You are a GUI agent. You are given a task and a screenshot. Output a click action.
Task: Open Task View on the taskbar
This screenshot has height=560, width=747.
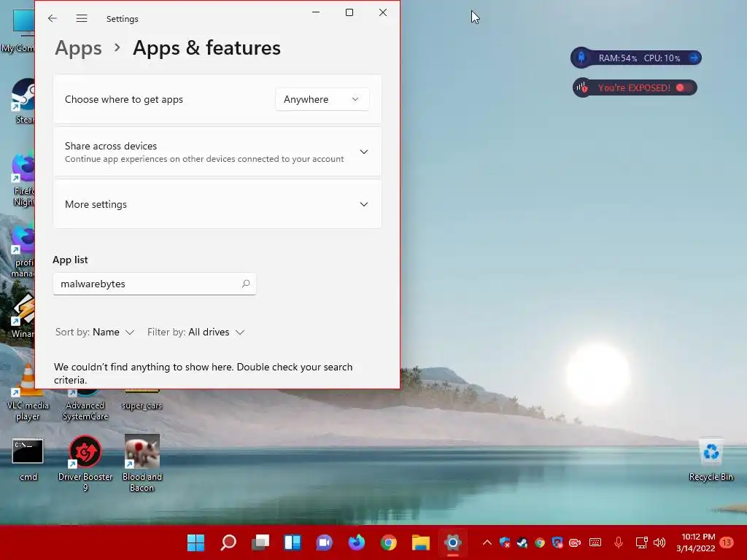point(260,542)
